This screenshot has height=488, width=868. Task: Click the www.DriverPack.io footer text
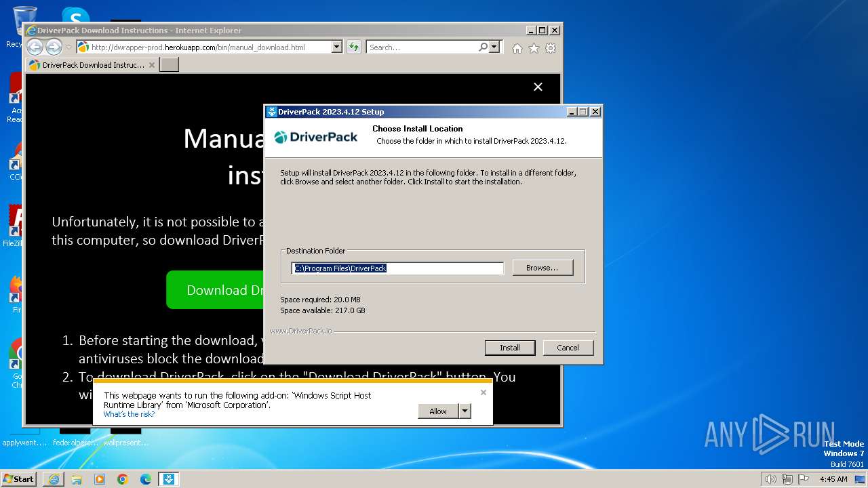point(301,331)
